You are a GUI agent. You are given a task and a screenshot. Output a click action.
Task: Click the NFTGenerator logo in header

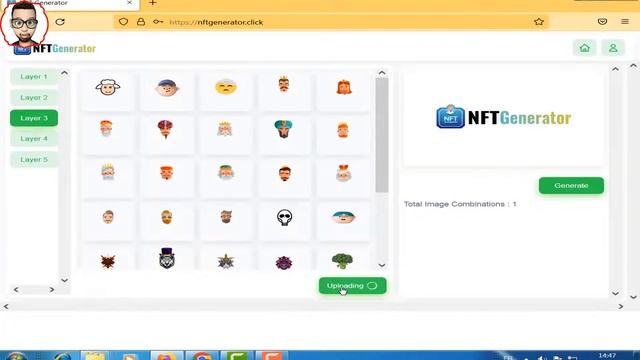(54, 49)
